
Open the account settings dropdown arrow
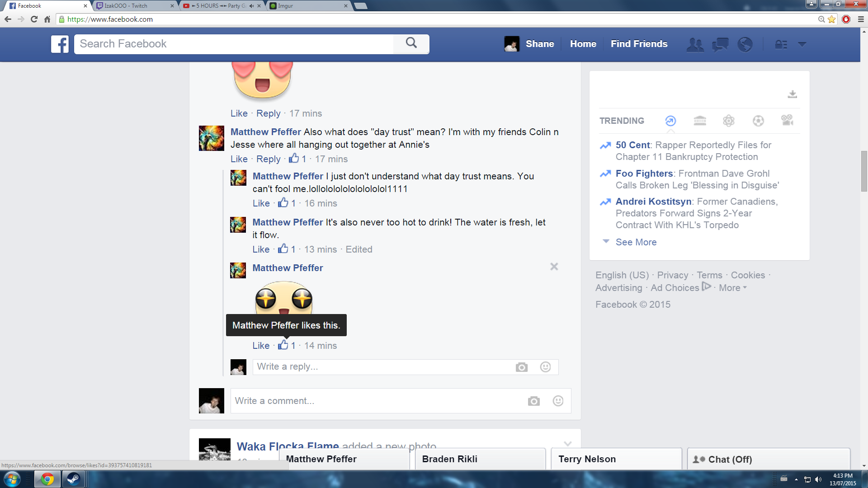pos(802,44)
